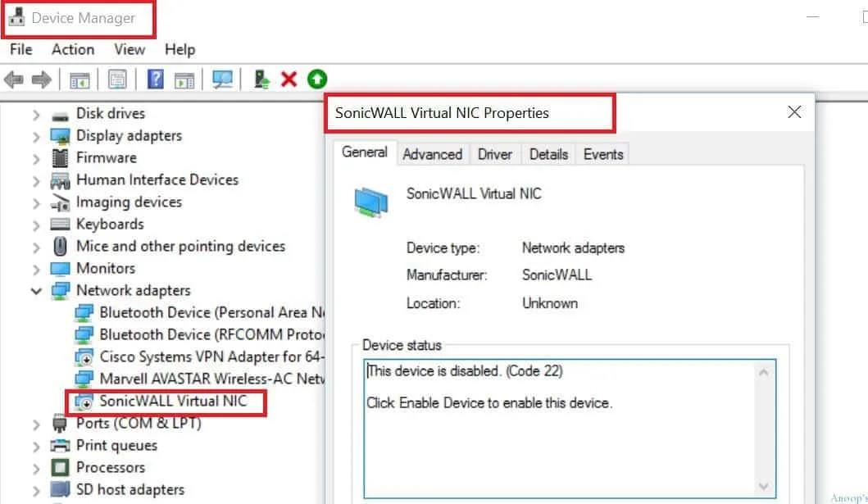Click the Disable device toolbar icon
This screenshot has height=504, width=868.
260,79
